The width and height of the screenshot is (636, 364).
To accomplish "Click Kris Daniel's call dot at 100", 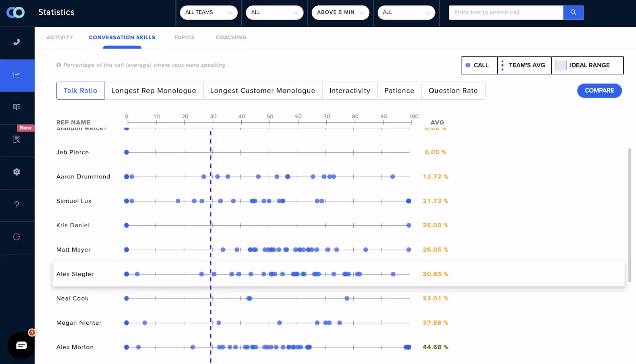I will [409, 225].
